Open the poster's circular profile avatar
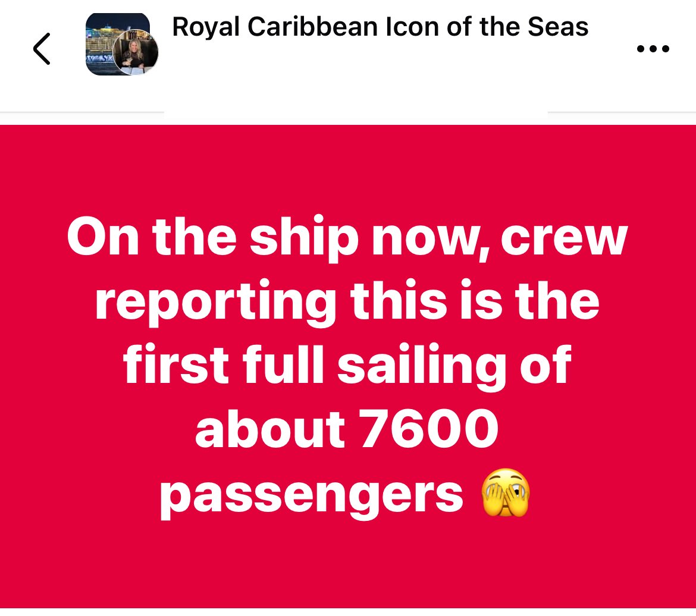696x616 pixels. pyautogui.click(x=136, y=52)
